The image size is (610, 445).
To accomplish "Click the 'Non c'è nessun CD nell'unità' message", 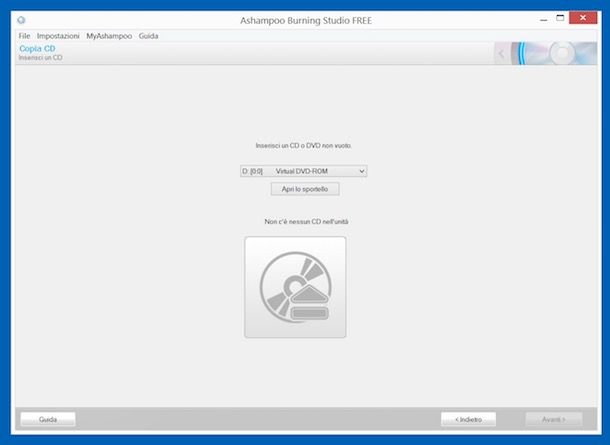I will pyautogui.click(x=306, y=222).
